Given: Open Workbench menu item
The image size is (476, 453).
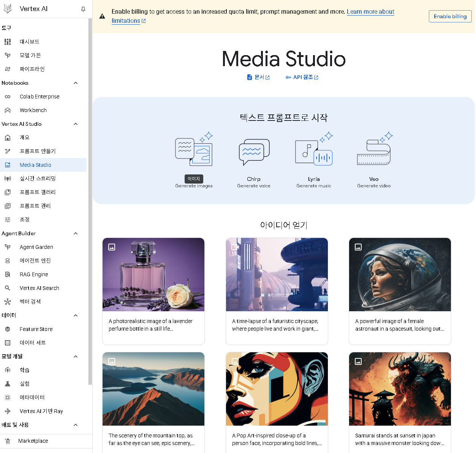Looking at the screenshot, I should [x=43, y=110].
